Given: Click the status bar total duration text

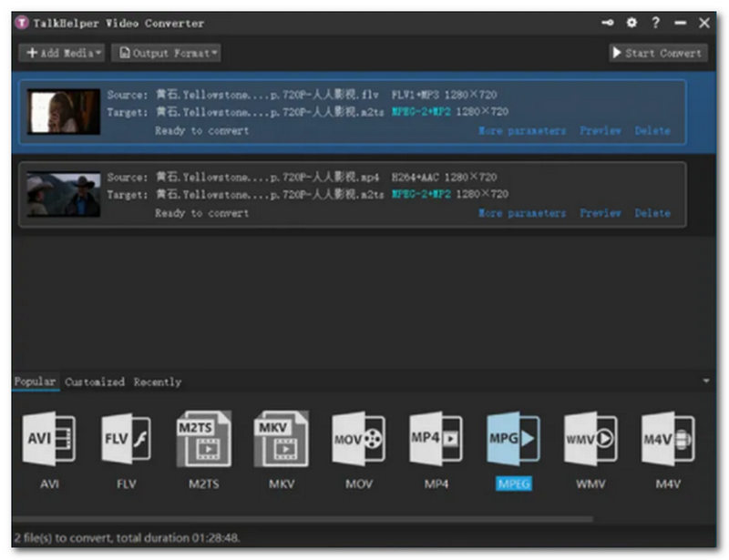Looking at the screenshot, I should 127,538.
